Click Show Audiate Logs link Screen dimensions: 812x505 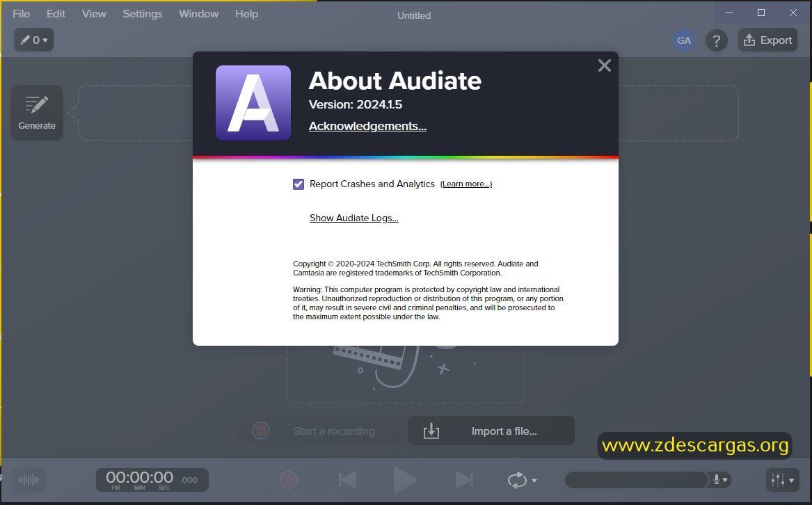pos(354,218)
